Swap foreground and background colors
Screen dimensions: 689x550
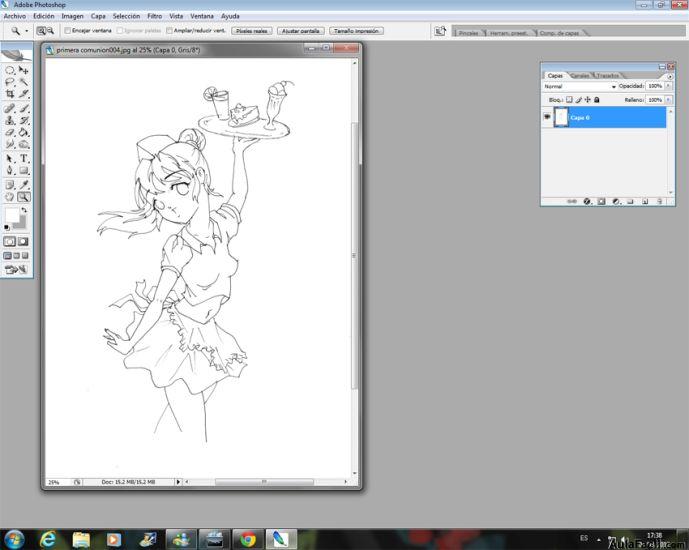pos(24,210)
